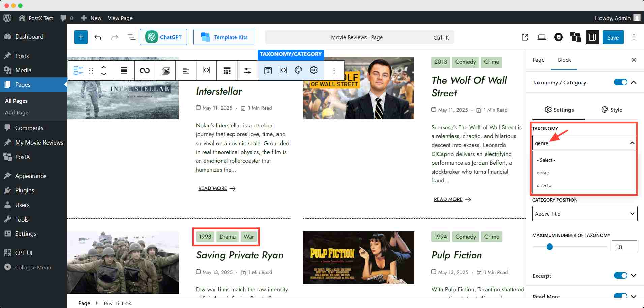Open Interstellar READ MORE link
Image resolution: width=644 pixels, height=308 pixels.
[x=217, y=188]
